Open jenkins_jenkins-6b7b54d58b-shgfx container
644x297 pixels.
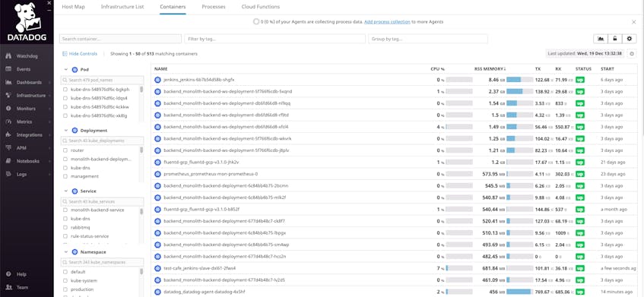coord(198,80)
